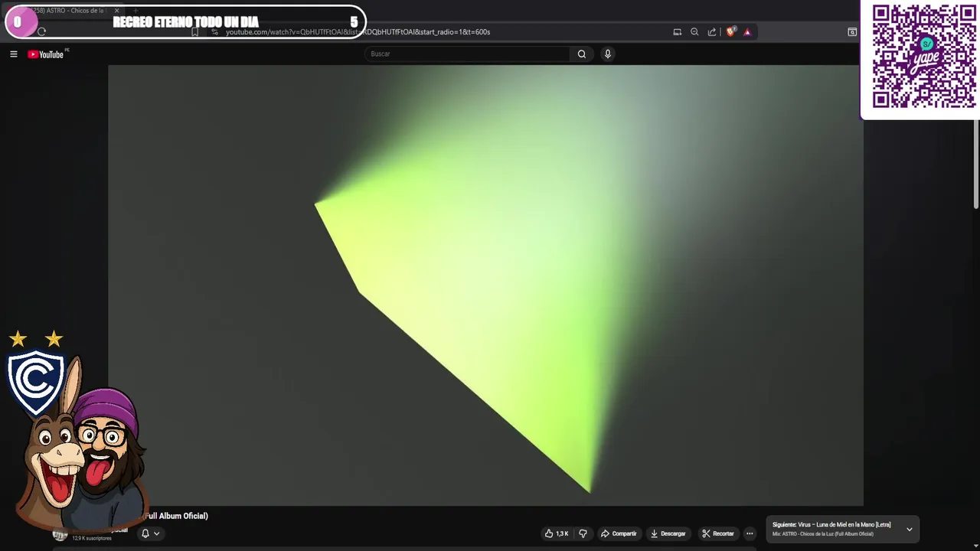
Task: Dislike the video with thumbs-down
Action: 583,533
